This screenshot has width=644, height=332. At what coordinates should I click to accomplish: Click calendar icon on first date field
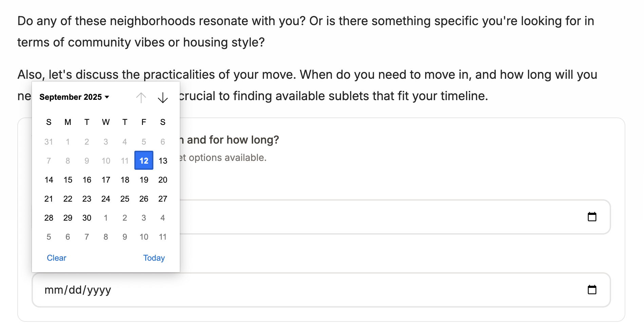(x=592, y=217)
